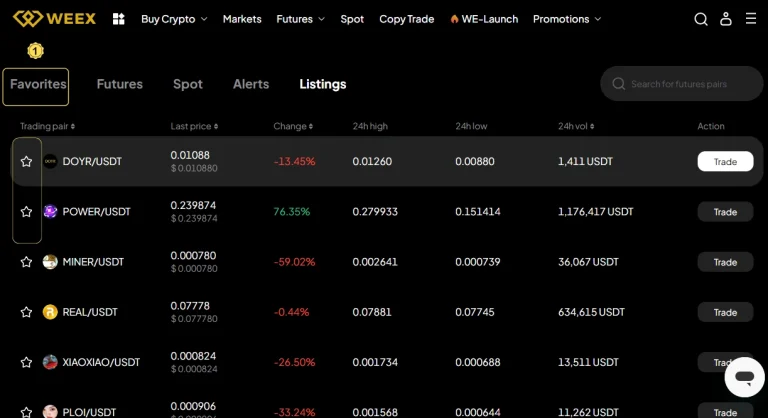Click the 1,176,417 USDT volume value

[x=596, y=212]
